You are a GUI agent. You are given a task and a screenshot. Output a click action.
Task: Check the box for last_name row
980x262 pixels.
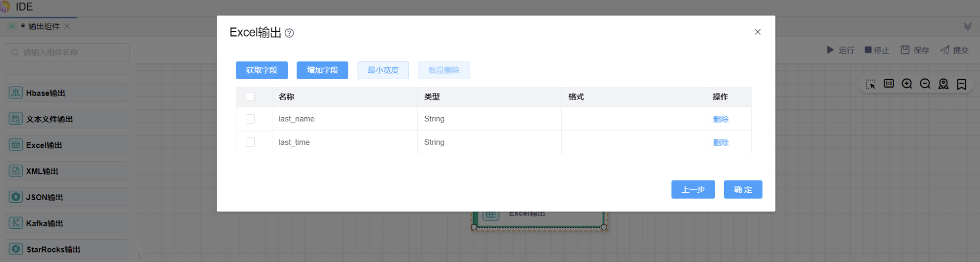pyautogui.click(x=250, y=119)
